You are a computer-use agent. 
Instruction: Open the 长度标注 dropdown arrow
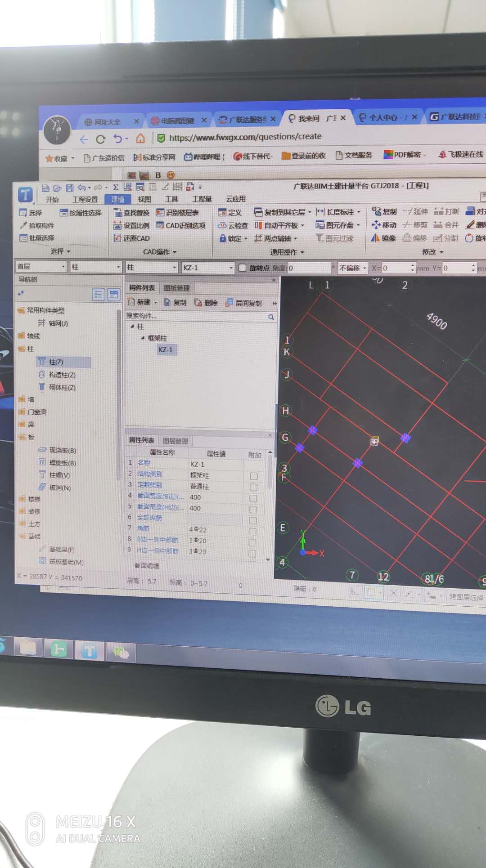(359, 212)
